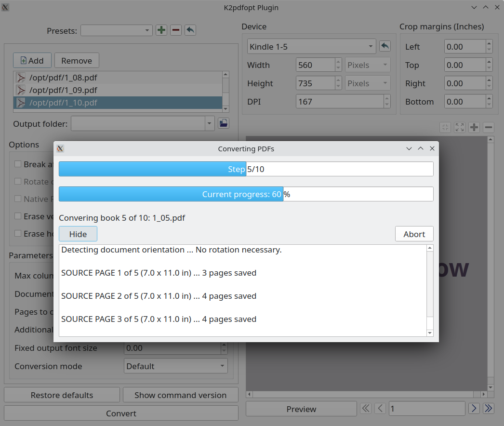
Task: Click the PDF icon beside /opt/pdf/1_08.pdf
Action: 21,78
